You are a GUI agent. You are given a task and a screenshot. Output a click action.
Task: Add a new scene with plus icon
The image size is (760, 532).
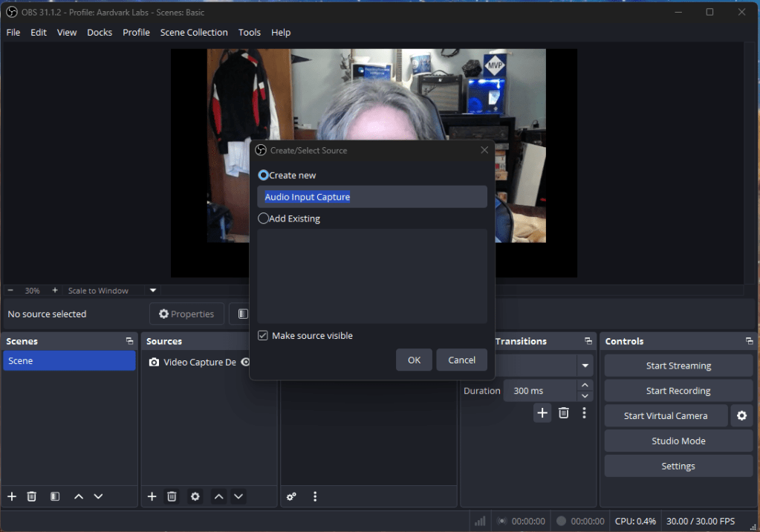click(11, 496)
